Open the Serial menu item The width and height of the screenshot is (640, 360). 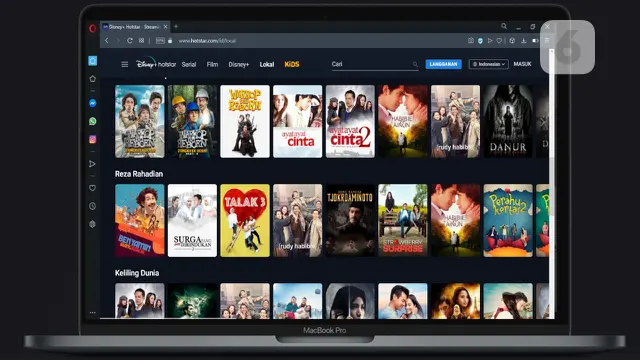[x=189, y=64]
